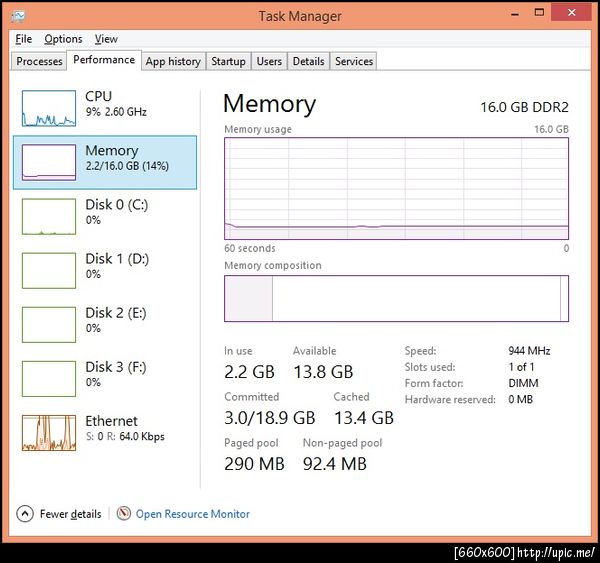Click the Resource Monitor gauge icon
Viewport: 600px width, 563px height.
(x=124, y=514)
